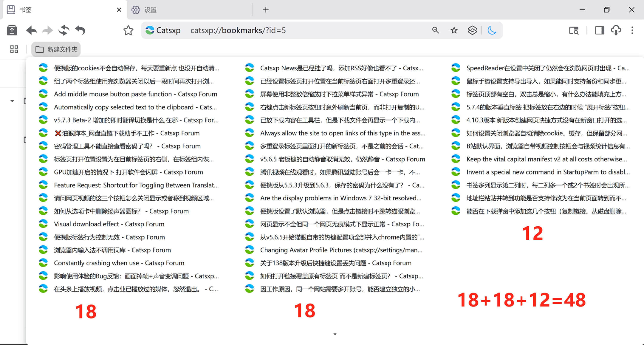Click favicon of '腾讯视频在线观看时' bookmark
The image size is (644, 345).
[250, 172]
